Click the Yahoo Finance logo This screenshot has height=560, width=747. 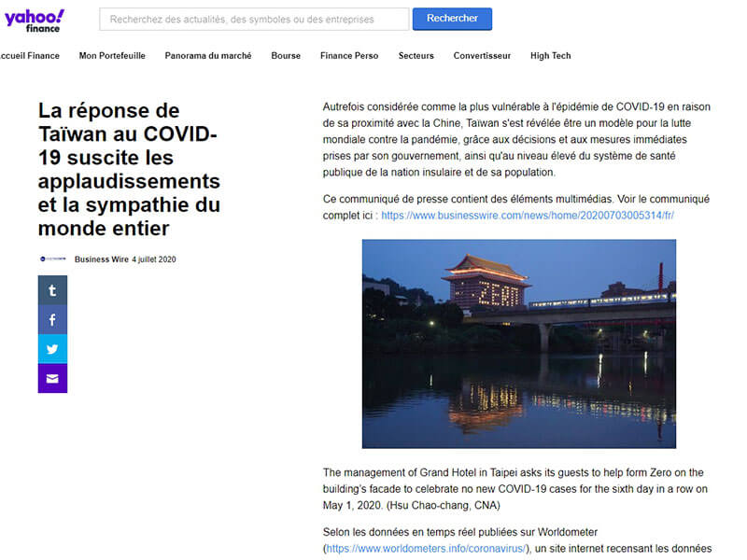pyautogui.click(x=35, y=20)
